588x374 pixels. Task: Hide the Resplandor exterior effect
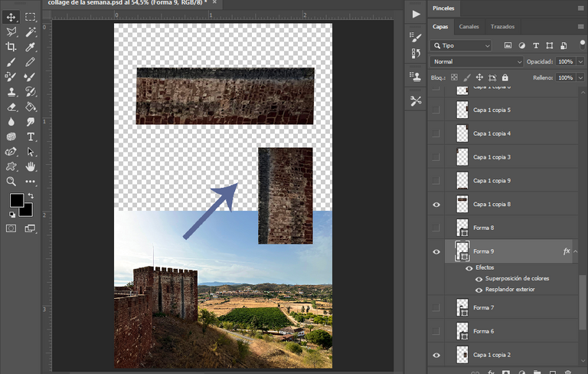[479, 290]
